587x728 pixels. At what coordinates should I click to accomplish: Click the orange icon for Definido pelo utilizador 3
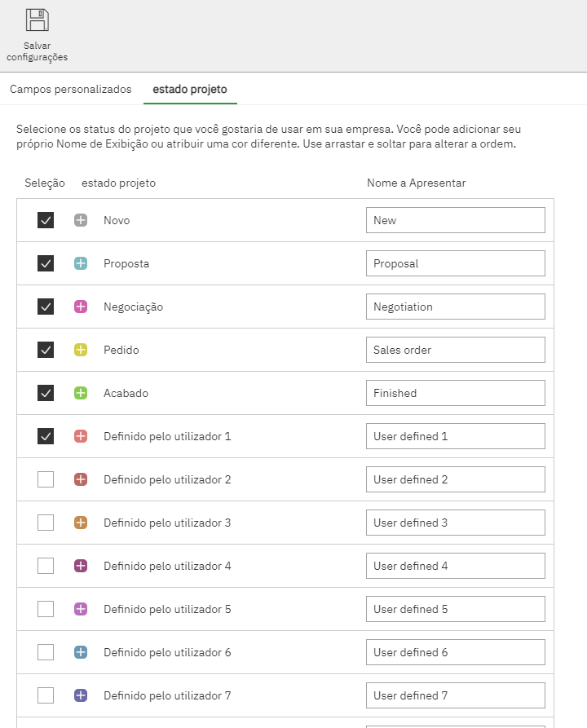[x=81, y=523]
